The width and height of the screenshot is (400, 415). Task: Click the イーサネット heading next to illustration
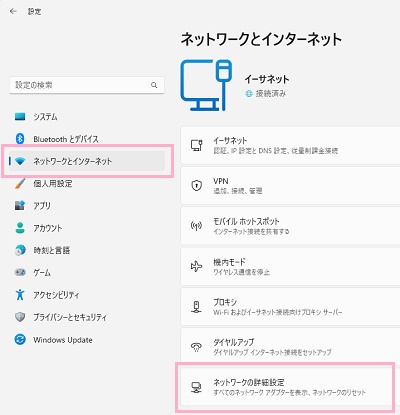click(267, 79)
